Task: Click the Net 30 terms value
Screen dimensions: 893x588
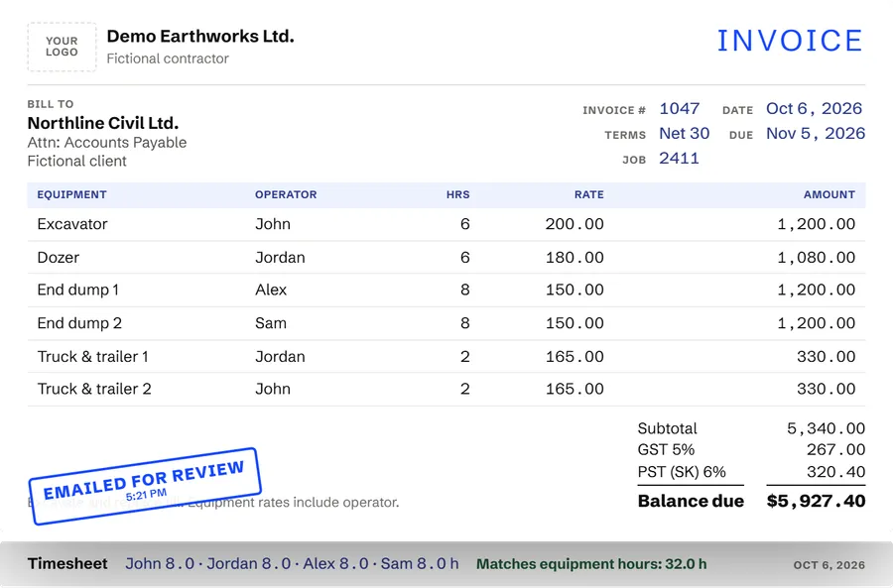Action: tap(684, 133)
